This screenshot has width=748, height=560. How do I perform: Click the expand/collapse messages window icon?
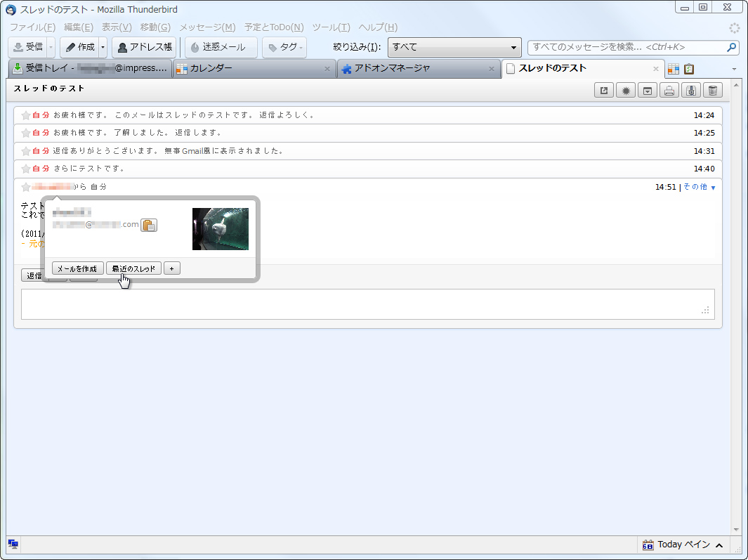pyautogui.click(x=648, y=90)
